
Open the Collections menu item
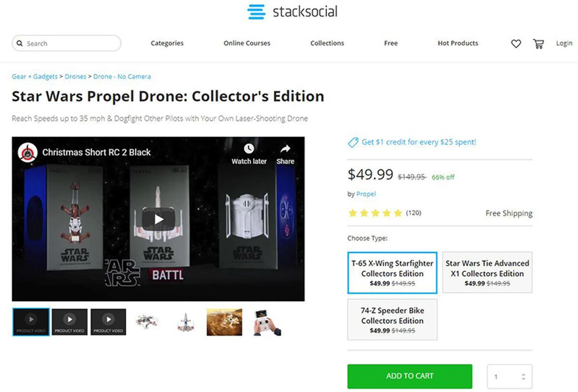pos(327,43)
